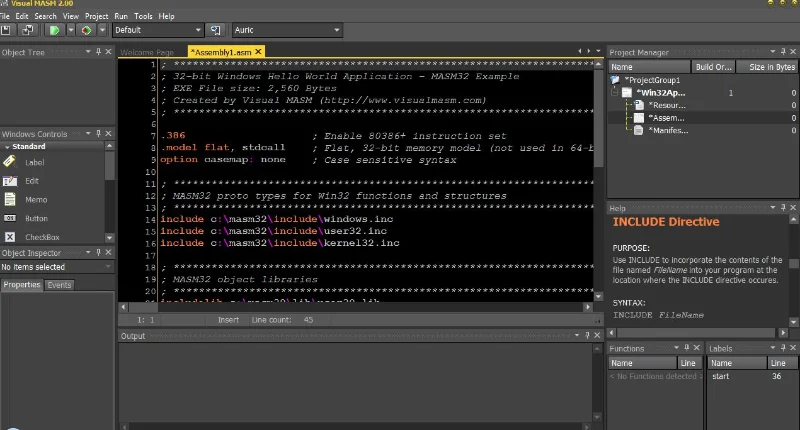Viewport: 800px width, 430px height.
Task: Click the Help panel scroll down arrow
Action: [793, 322]
